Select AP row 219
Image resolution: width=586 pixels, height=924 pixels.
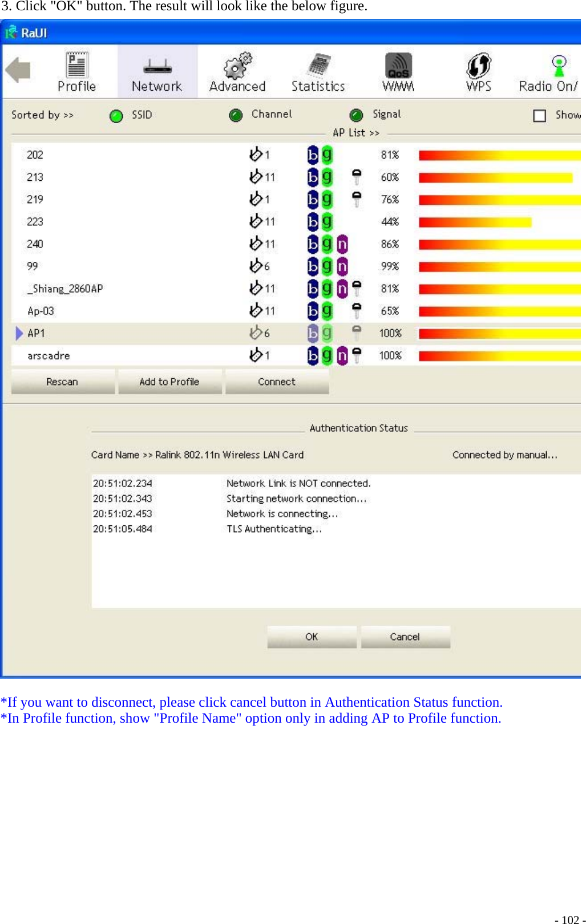click(296, 199)
